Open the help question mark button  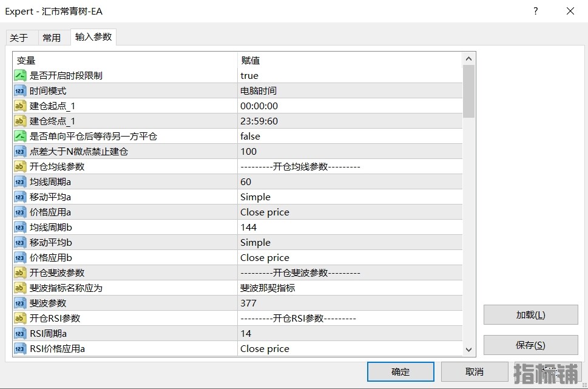pyautogui.click(x=535, y=11)
